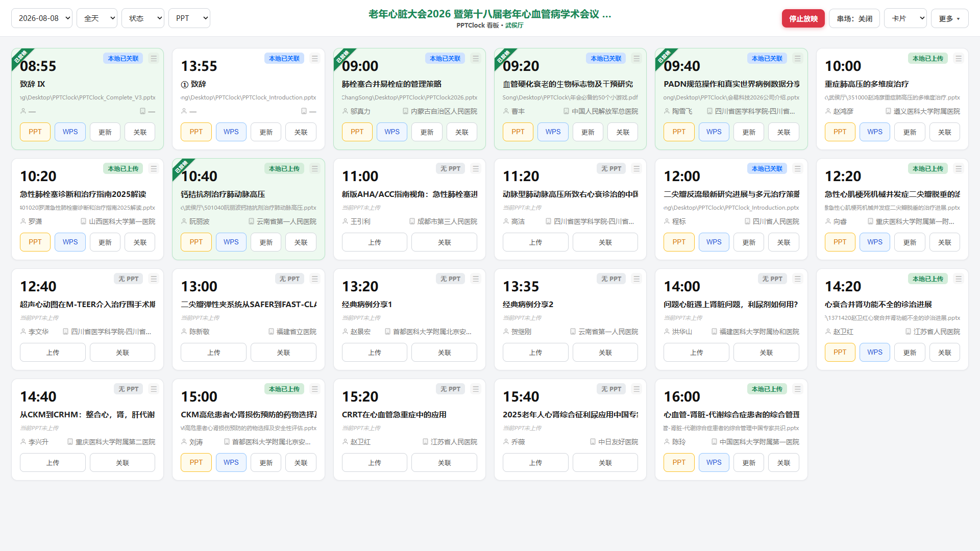
Task: Open hamburger menu on 14:40 card
Action: (x=154, y=389)
